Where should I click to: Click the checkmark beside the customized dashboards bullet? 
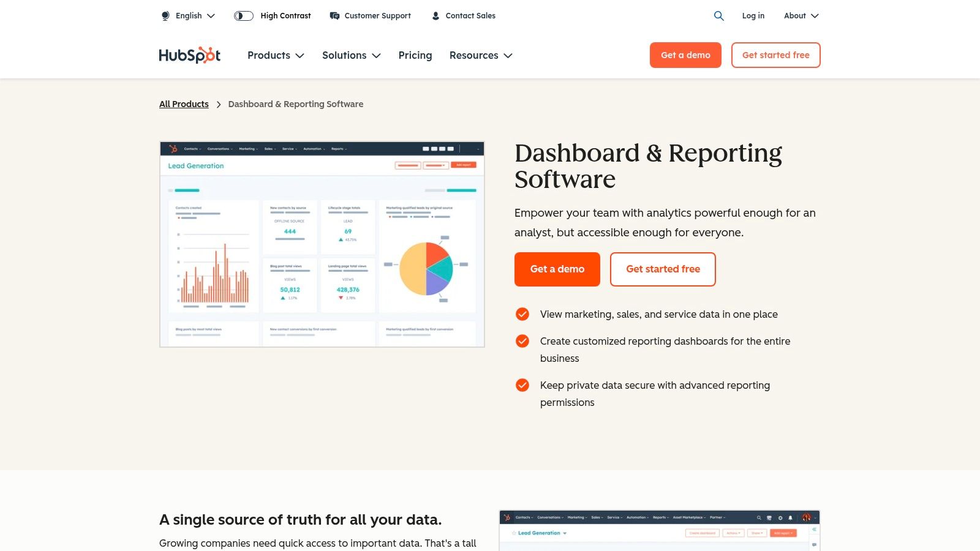pos(522,341)
